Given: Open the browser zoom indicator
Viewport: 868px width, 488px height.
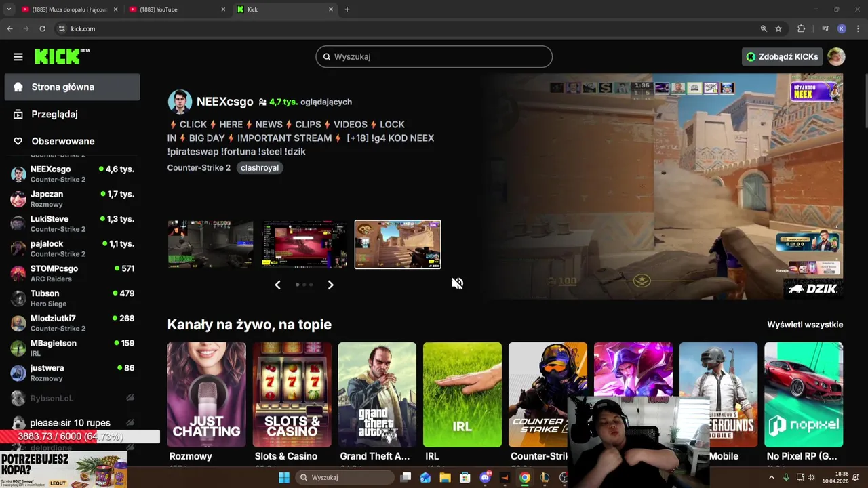Looking at the screenshot, I should coord(764,28).
